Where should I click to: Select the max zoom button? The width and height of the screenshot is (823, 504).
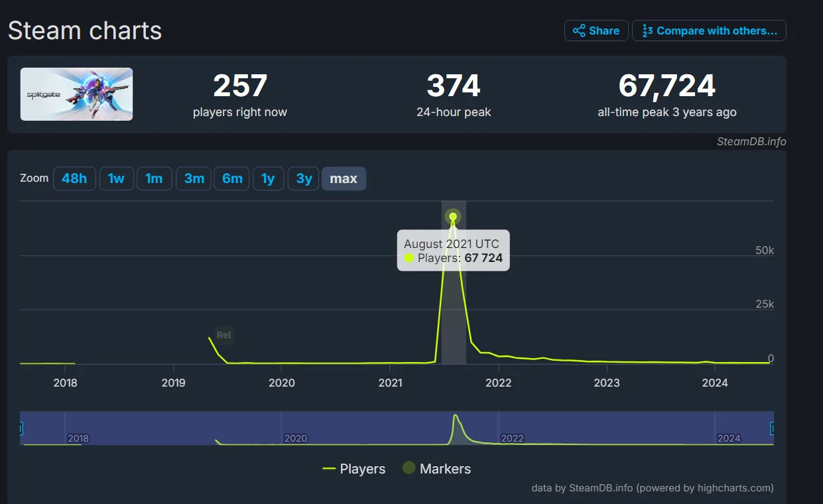(344, 178)
